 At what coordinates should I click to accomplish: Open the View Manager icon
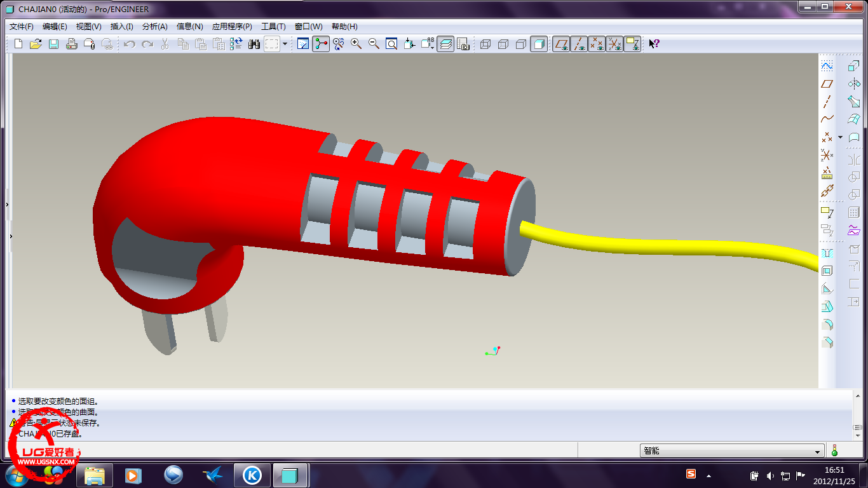[463, 44]
